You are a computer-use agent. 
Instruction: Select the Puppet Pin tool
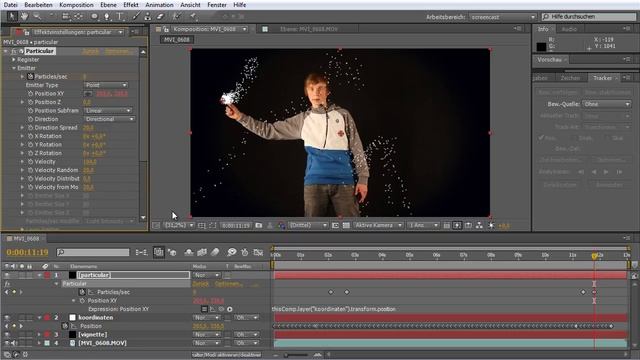point(193,16)
